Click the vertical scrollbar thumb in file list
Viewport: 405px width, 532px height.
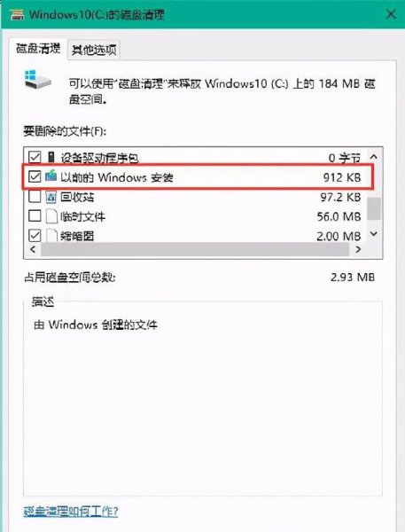[374, 208]
